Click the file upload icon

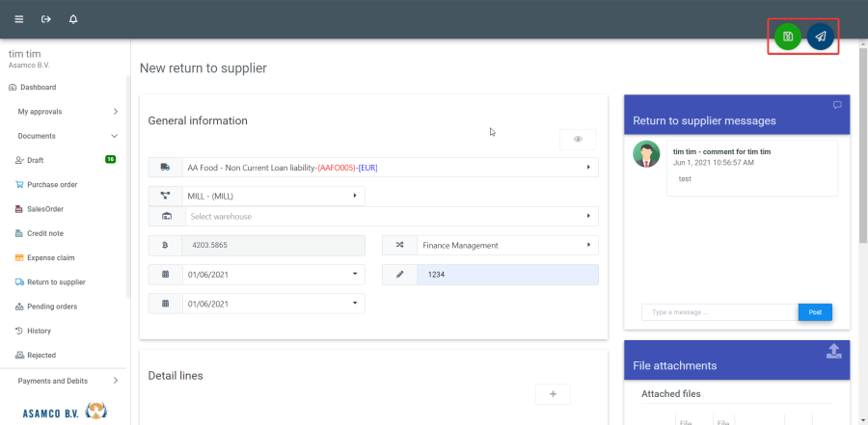pos(834,352)
